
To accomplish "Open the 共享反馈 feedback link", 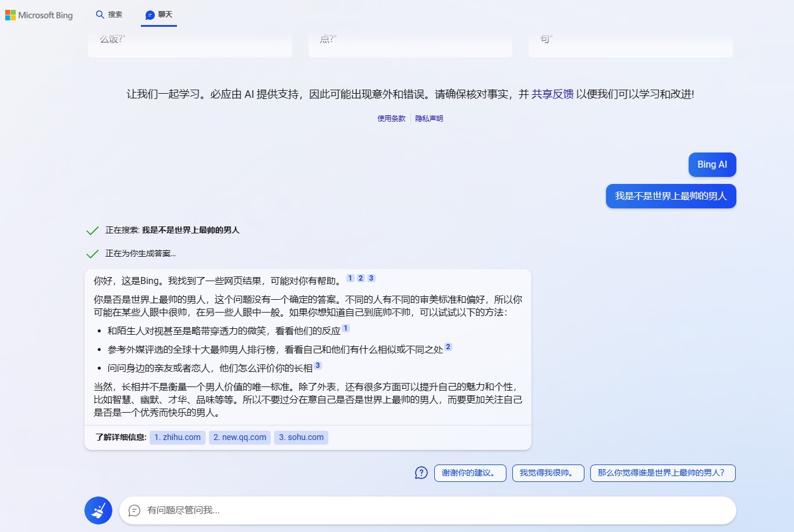I will point(552,93).
